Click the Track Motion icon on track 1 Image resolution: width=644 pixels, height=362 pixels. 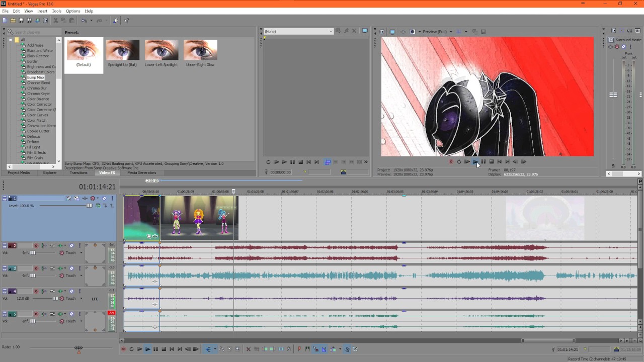(76, 198)
